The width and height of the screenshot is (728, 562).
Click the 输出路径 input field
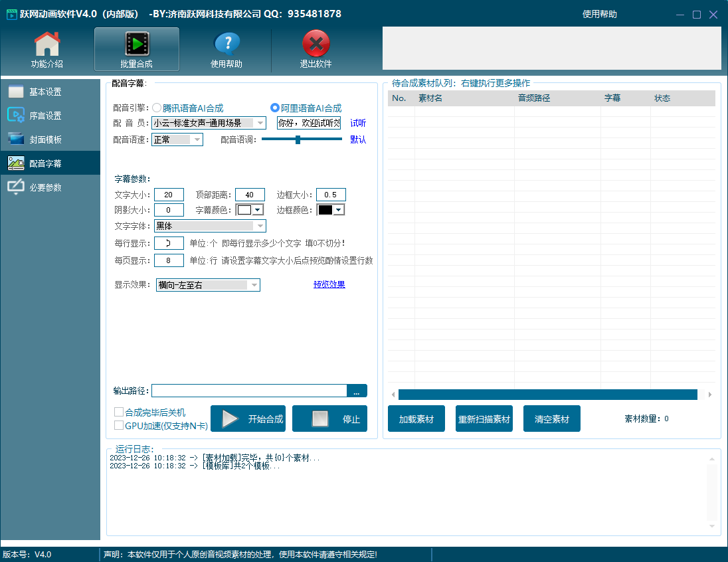[x=249, y=391]
